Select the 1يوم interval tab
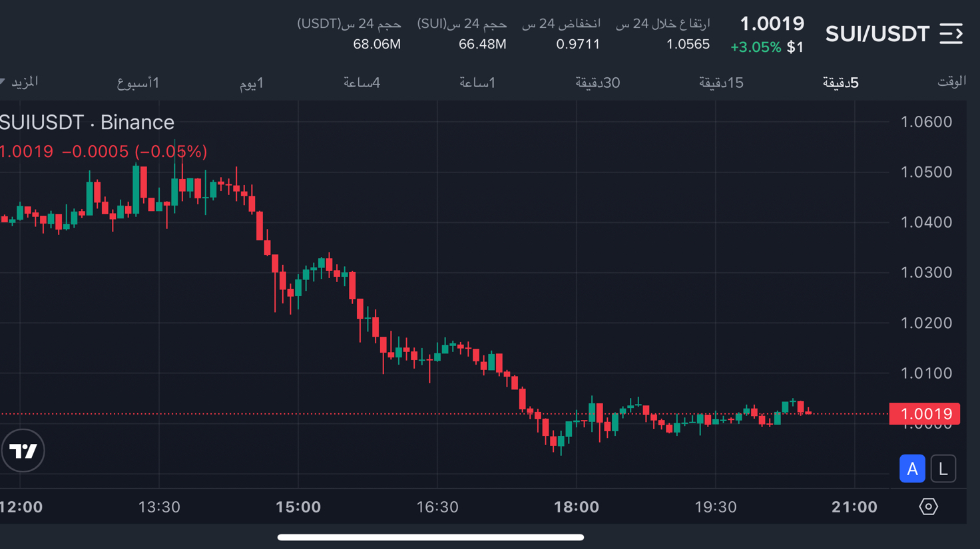The width and height of the screenshot is (980, 549). point(252,83)
